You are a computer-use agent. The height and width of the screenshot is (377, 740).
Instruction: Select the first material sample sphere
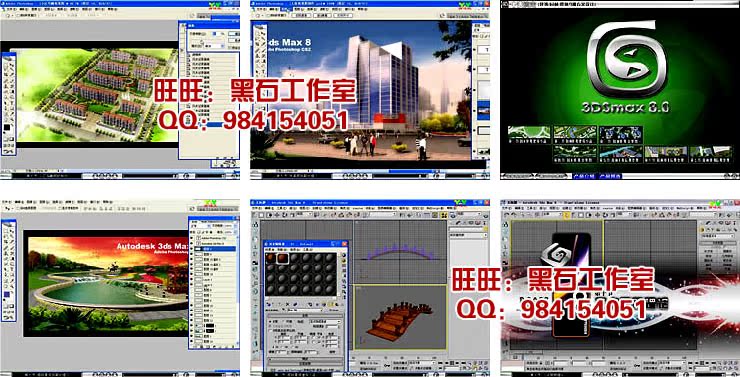click(270, 259)
